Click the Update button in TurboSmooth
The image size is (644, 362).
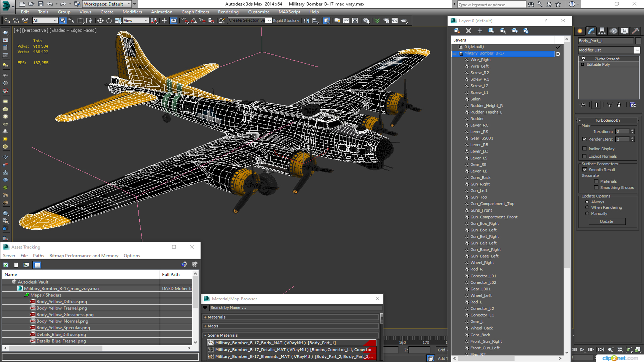click(606, 222)
